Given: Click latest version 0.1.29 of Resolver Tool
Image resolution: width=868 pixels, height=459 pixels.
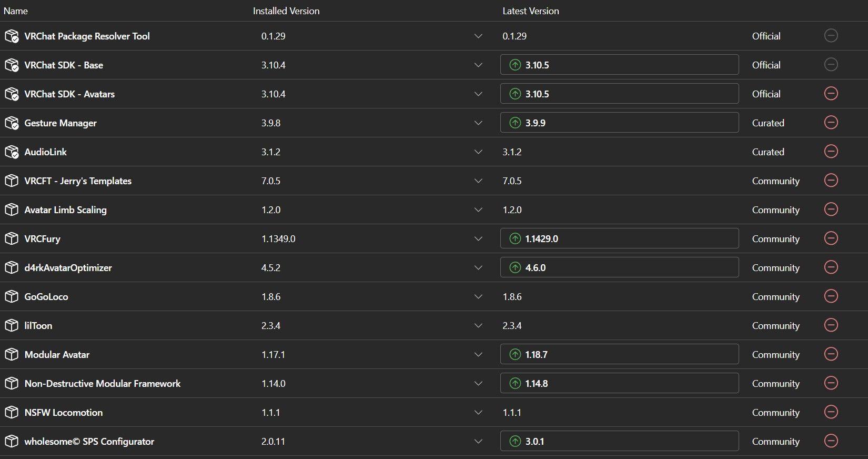Looking at the screenshot, I should pyautogui.click(x=514, y=36).
